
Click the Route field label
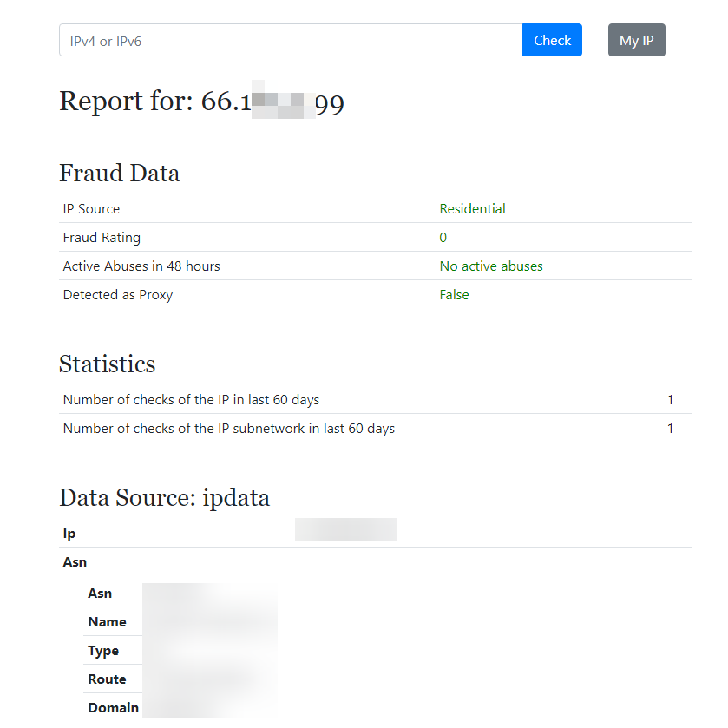[x=107, y=679]
